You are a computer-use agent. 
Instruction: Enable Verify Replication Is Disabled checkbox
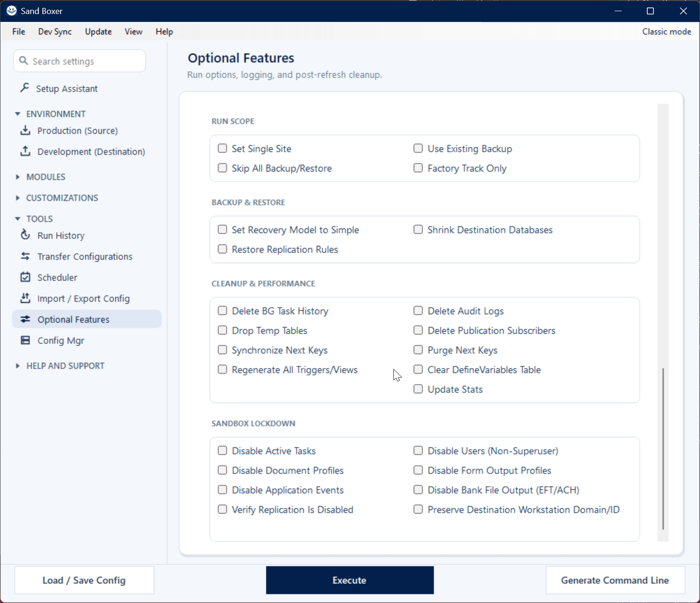click(x=222, y=509)
